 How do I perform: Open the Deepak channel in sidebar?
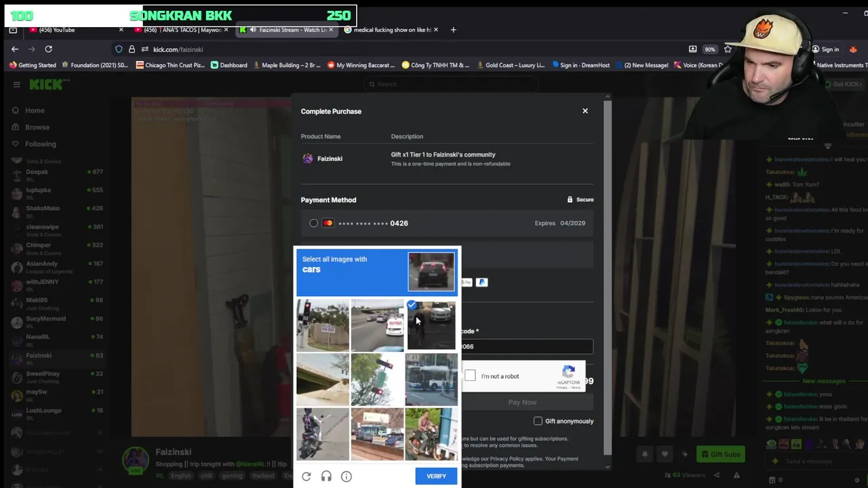(x=57, y=174)
